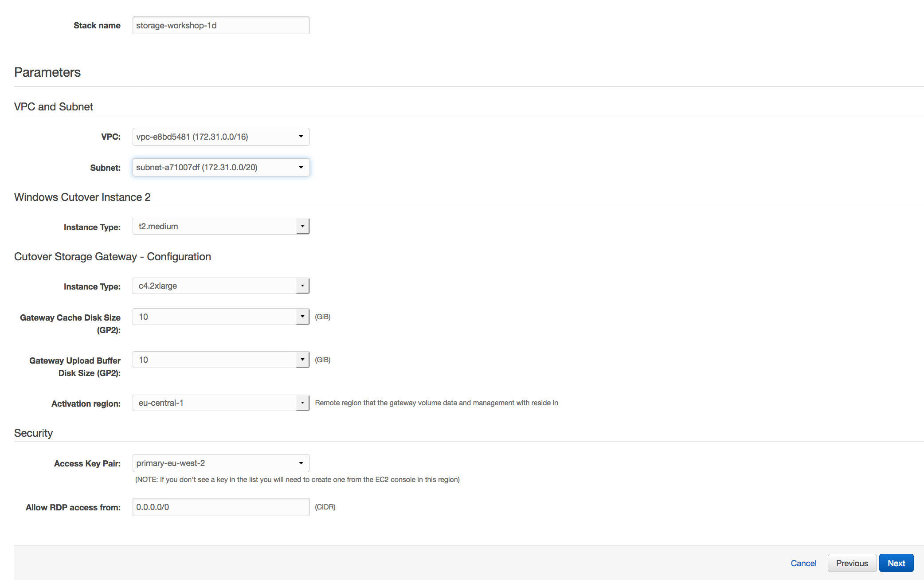This screenshot has height=580, width=924.
Task: Expand Windows Cutover Instance Type dropdown showing t2.medium
Action: [x=221, y=226]
